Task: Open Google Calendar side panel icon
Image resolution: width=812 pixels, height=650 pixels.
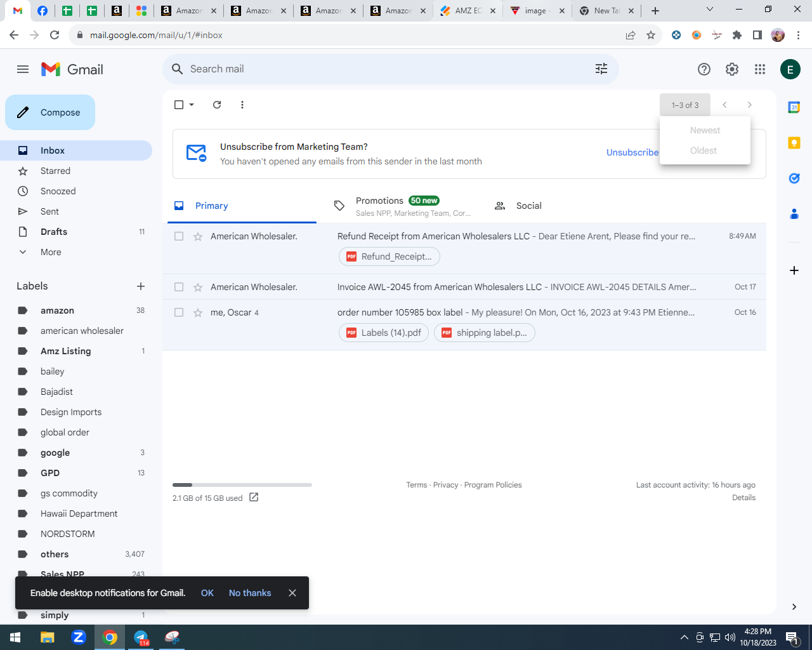Action: click(794, 107)
